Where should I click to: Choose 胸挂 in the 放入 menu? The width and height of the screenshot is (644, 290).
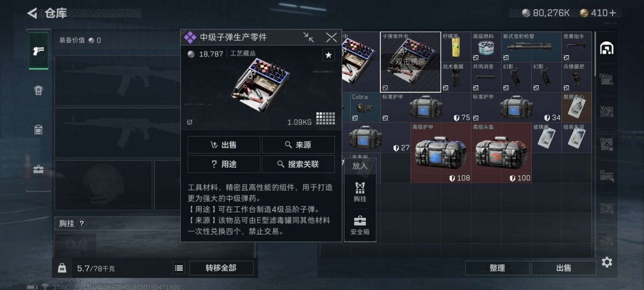pos(360,192)
